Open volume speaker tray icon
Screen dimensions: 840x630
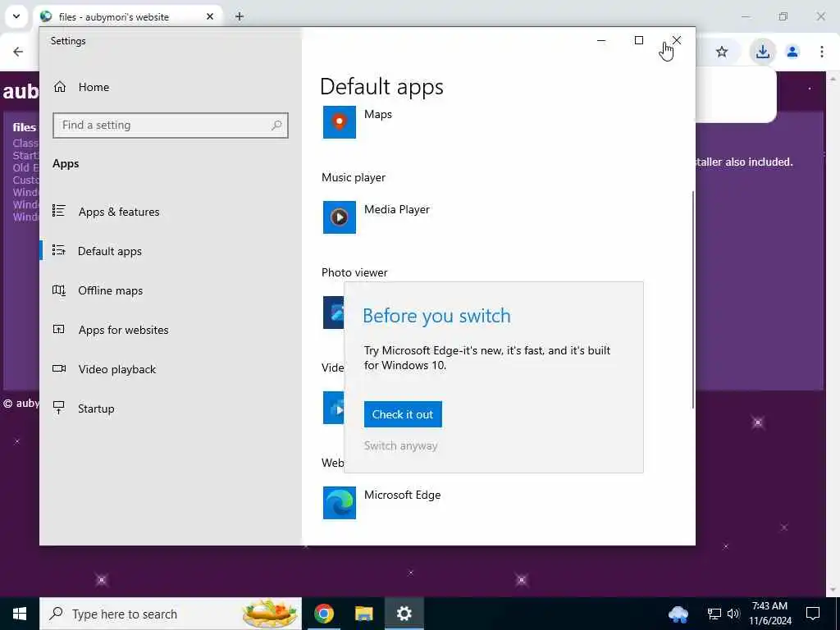(733, 614)
